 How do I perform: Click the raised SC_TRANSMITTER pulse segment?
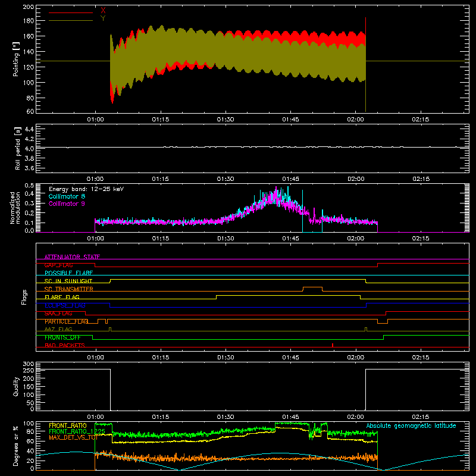pos(313,287)
